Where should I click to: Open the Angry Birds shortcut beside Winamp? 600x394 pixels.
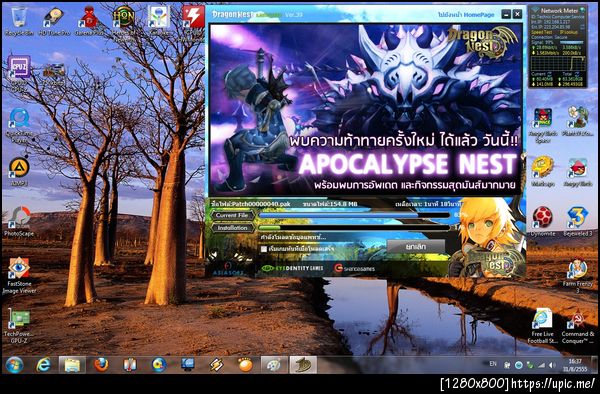(577, 172)
